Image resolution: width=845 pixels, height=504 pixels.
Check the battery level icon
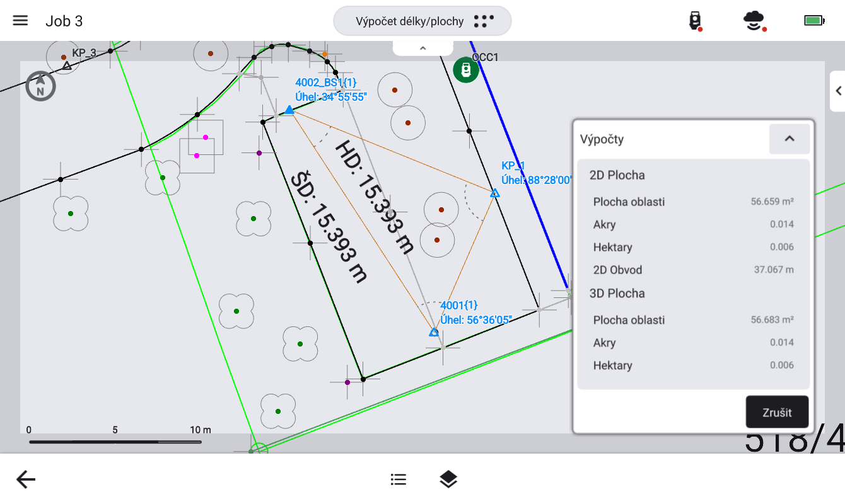[814, 21]
